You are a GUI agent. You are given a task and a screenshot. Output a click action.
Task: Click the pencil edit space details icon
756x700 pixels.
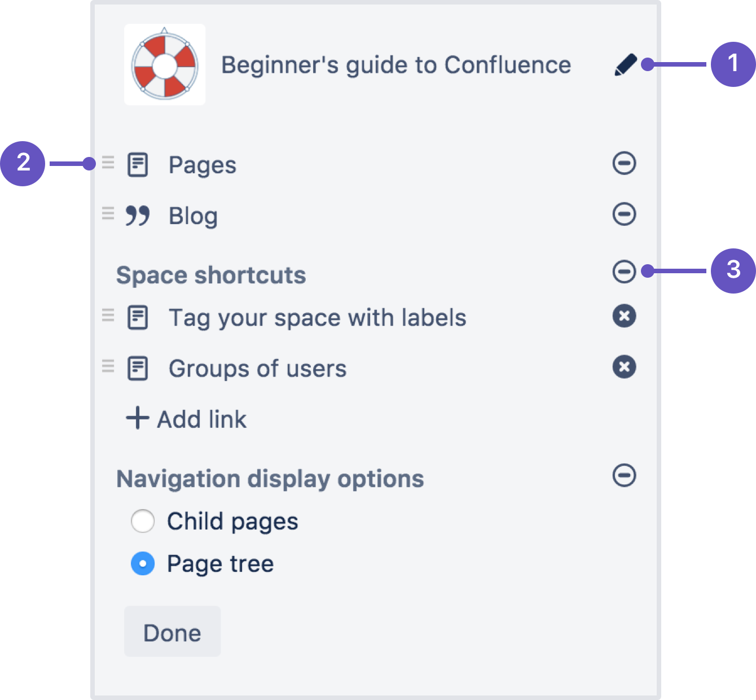(x=625, y=65)
